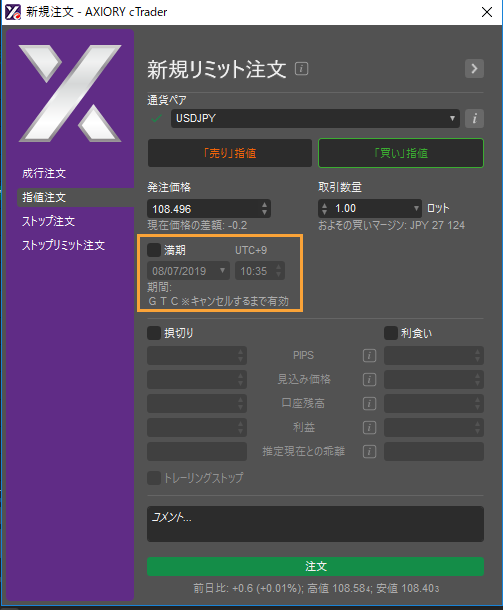Open the USDJPY currency pair dropdown
The width and height of the screenshot is (503, 610).
point(315,118)
